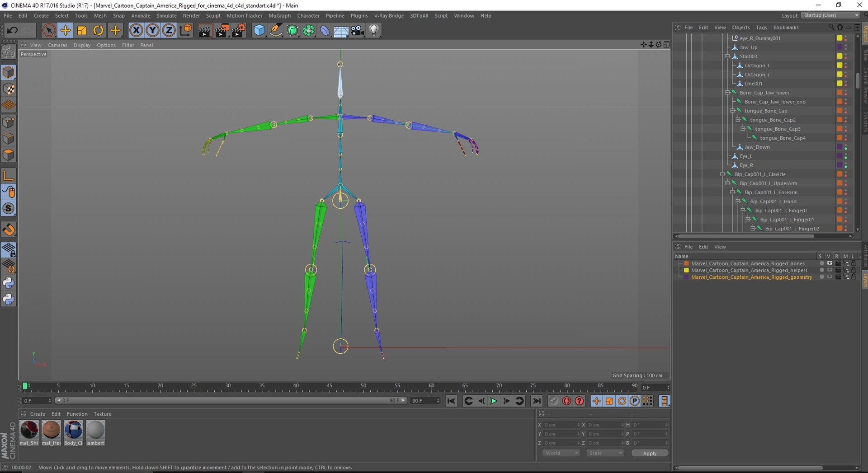Toggle lock on Rigged_geometry layer
Image resolution: width=868 pixels, height=473 pixels.
(854, 277)
